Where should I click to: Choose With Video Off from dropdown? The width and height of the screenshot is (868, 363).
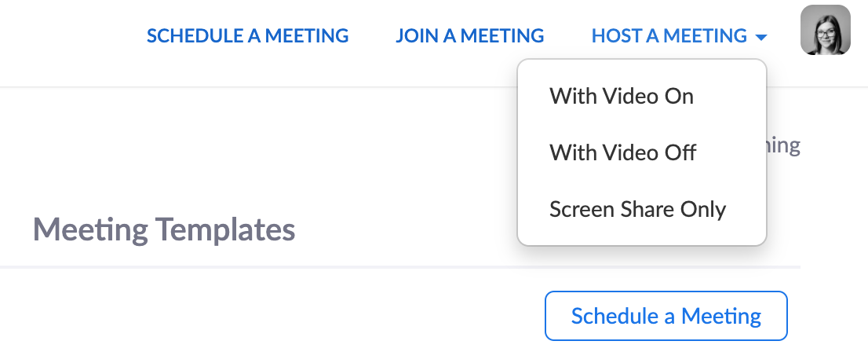[622, 152]
